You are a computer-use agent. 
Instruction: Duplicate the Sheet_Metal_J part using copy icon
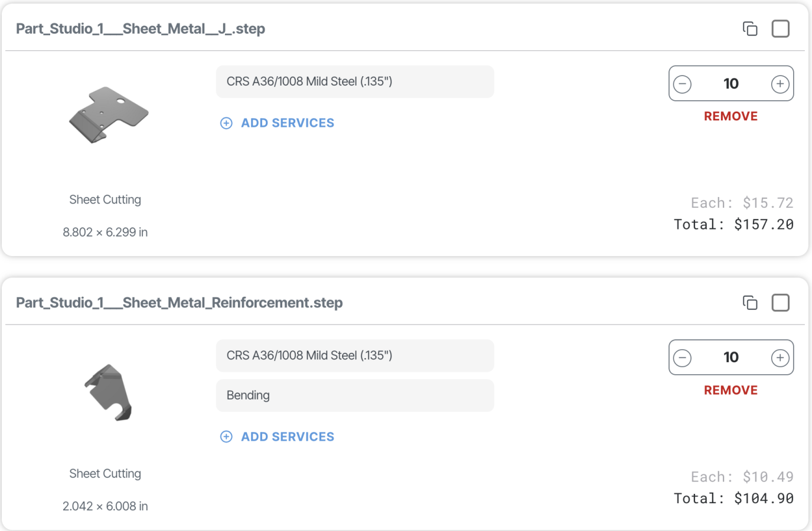750,28
